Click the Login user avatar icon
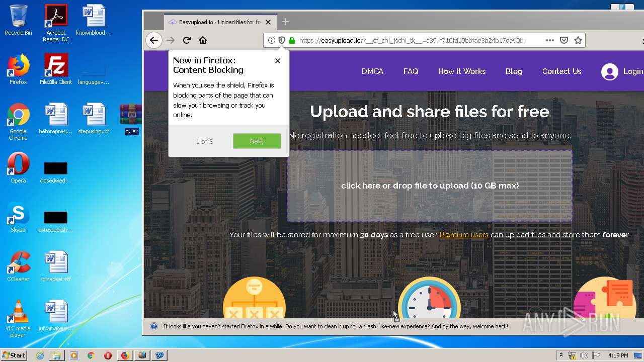The image size is (644, 362). pyautogui.click(x=609, y=72)
